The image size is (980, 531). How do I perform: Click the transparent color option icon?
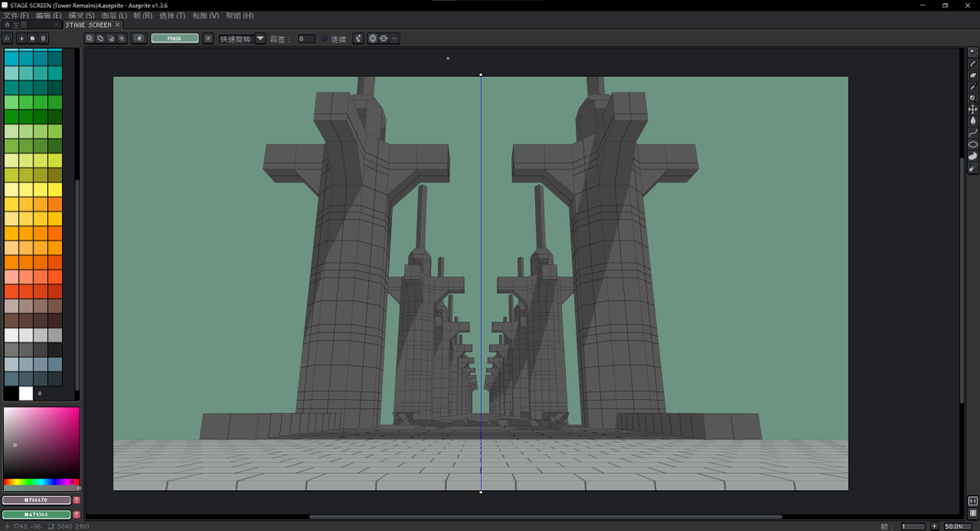point(139,38)
